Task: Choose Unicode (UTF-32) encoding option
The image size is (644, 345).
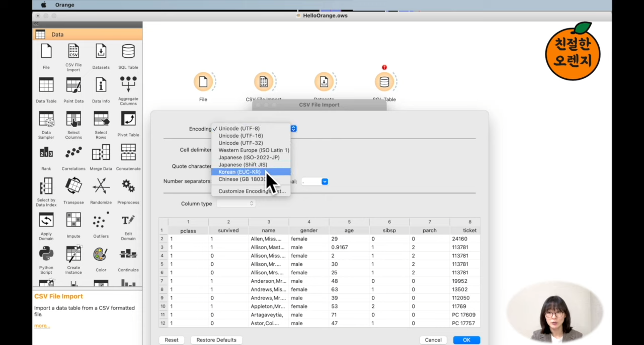Action: pos(251,143)
